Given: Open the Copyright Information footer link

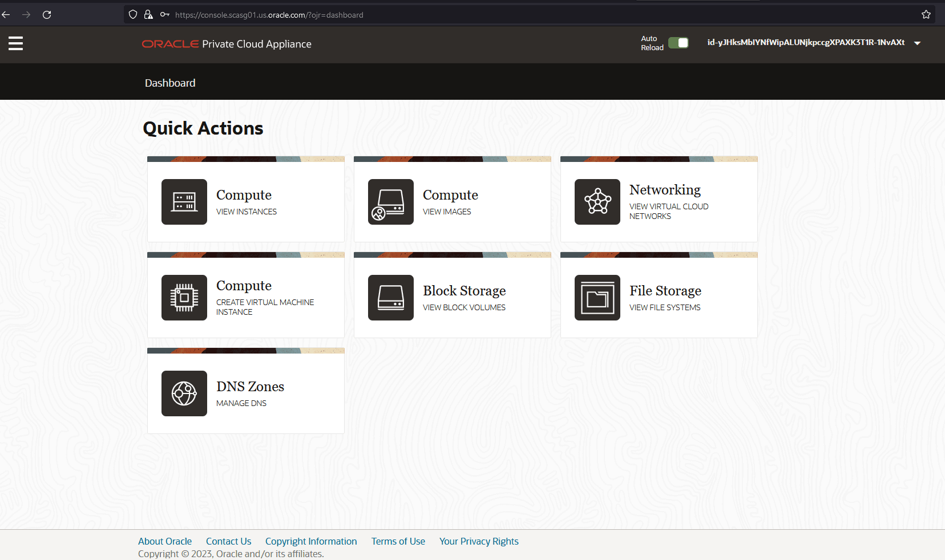Looking at the screenshot, I should 311,541.
